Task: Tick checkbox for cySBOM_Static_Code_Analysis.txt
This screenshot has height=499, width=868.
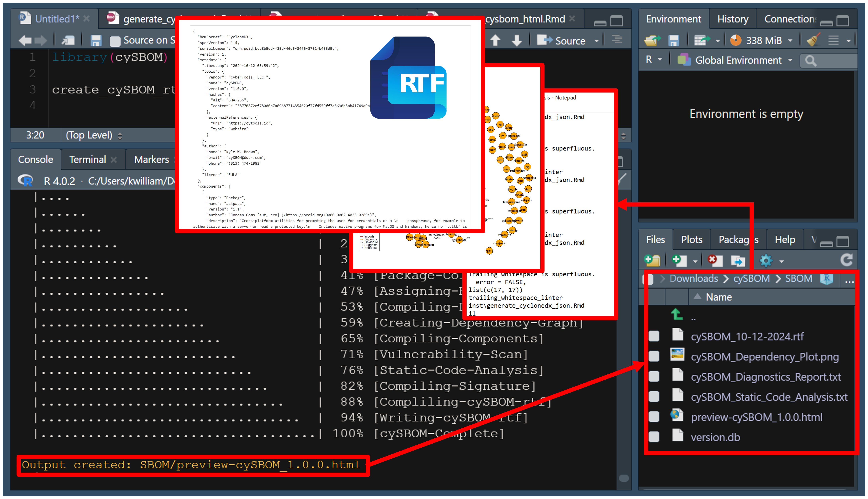Action: (x=654, y=397)
